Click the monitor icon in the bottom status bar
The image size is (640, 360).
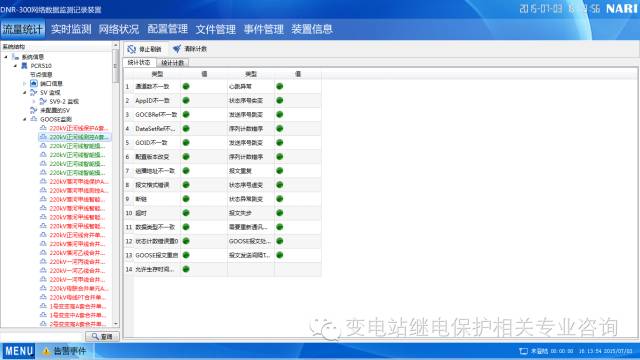coord(523,351)
